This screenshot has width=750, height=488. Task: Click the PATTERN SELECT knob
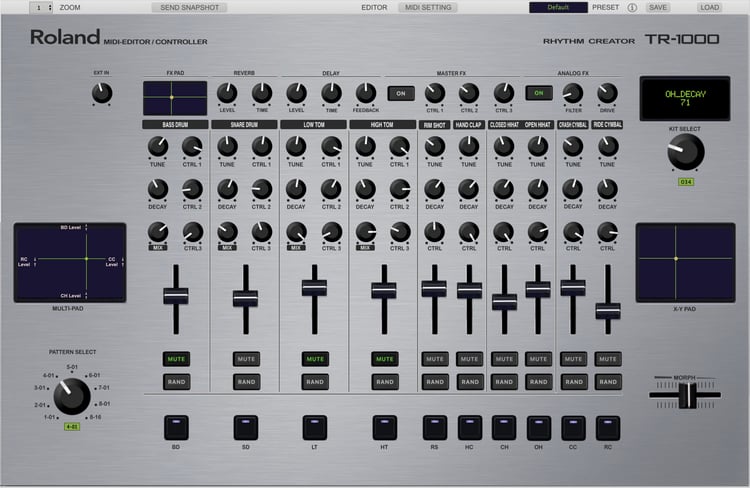tap(72, 396)
